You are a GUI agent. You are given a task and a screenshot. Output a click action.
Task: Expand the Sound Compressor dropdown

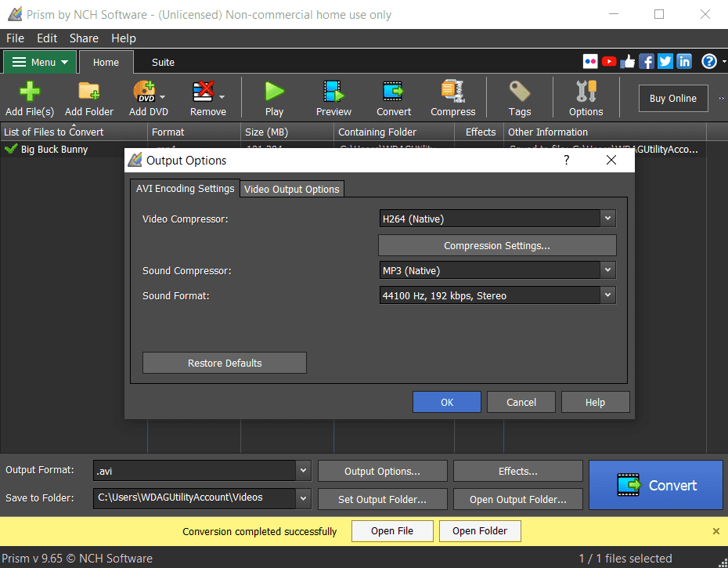[x=607, y=270]
